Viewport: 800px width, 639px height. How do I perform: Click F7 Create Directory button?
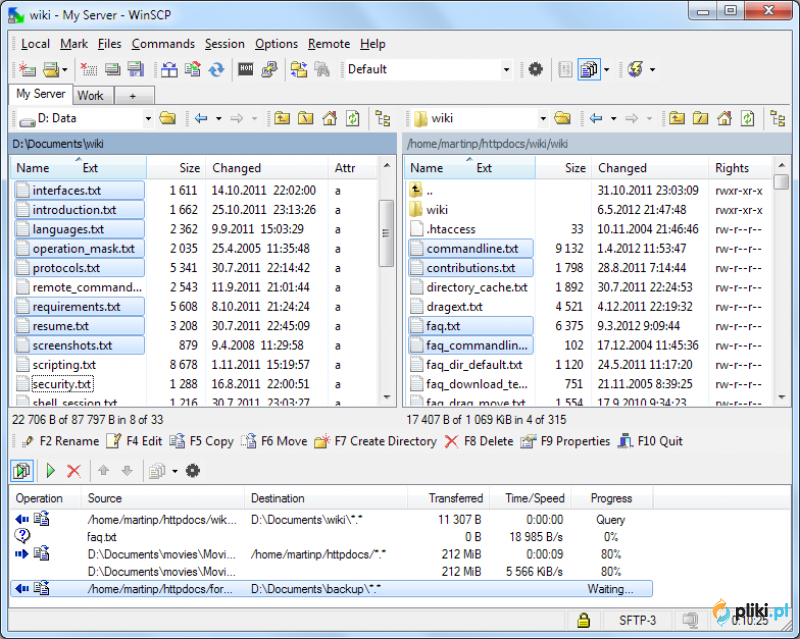376,441
